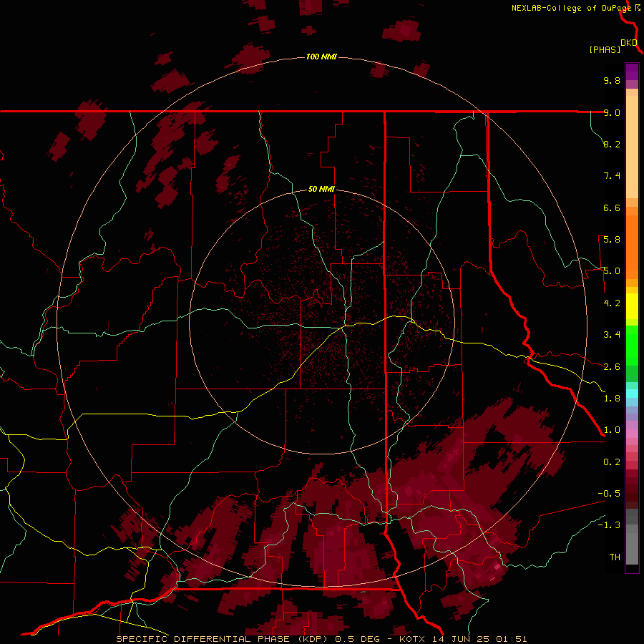The image size is (644, 644).
Task: Click the '0.5 DEG' elevation text in the caption
Action: 358,639
